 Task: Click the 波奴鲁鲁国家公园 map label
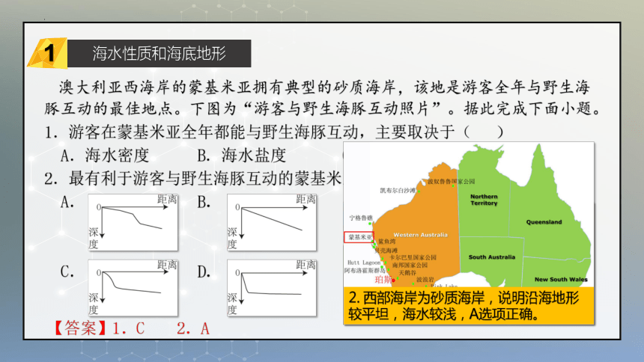[x=451, y=182]
